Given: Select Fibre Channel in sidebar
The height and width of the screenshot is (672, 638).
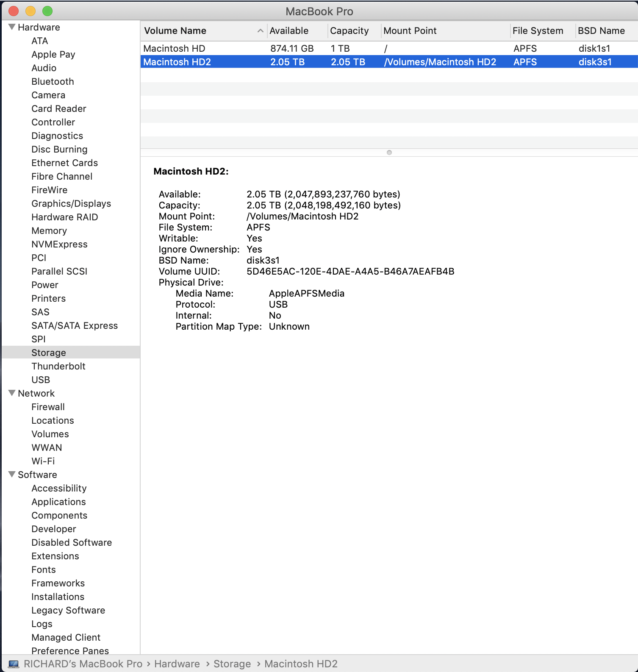Looking at the screenshot, I should [x=62, y=176].
